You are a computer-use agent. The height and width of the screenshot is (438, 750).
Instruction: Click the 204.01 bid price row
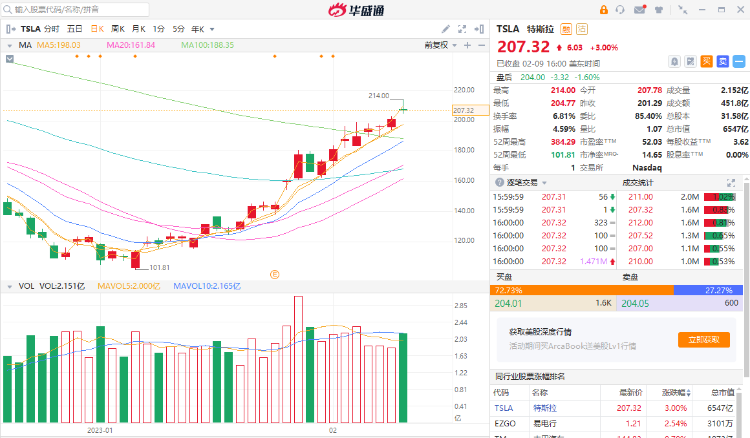(x=553, y=303)
